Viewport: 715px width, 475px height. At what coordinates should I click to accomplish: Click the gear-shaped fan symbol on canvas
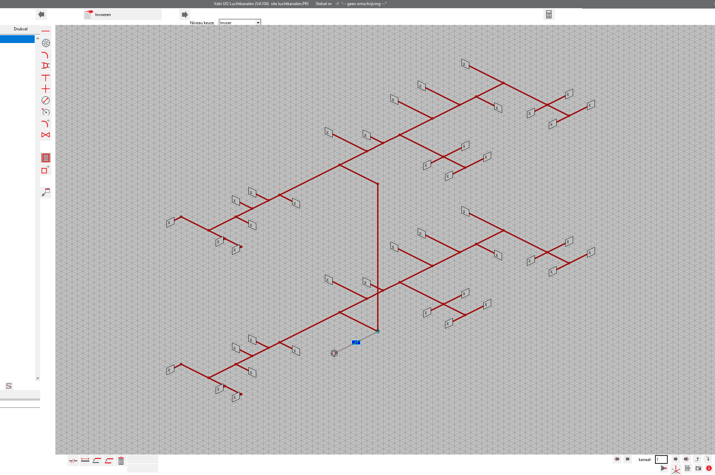tap(334, 353)
